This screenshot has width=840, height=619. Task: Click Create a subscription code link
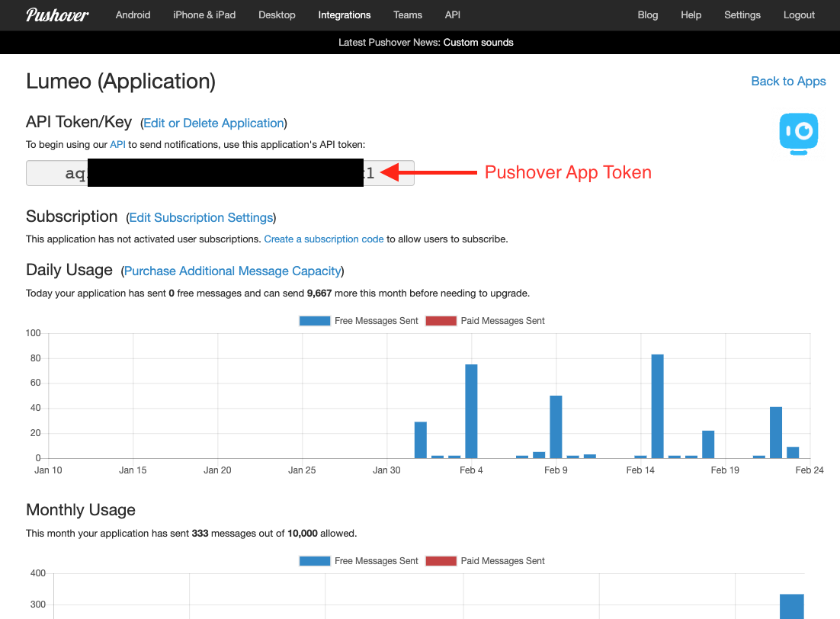pos(324,239)
